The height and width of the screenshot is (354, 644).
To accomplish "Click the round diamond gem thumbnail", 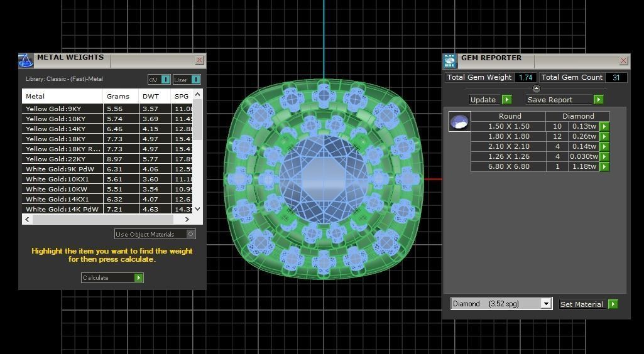I will coord(459,121).
